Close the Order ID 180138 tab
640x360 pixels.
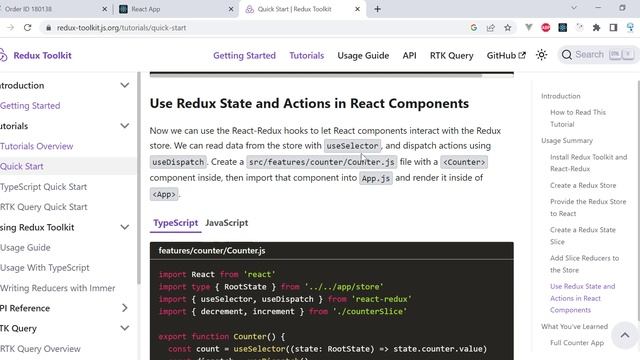104,9
